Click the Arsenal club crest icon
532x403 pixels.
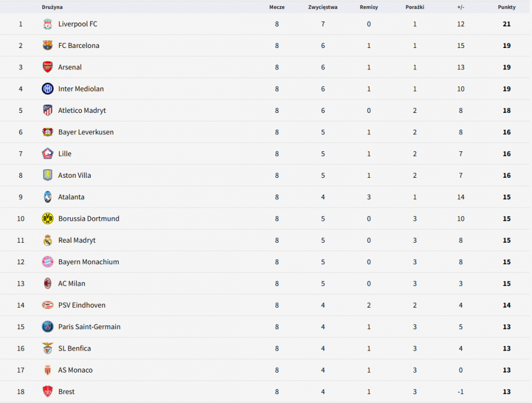click(48, 67)
